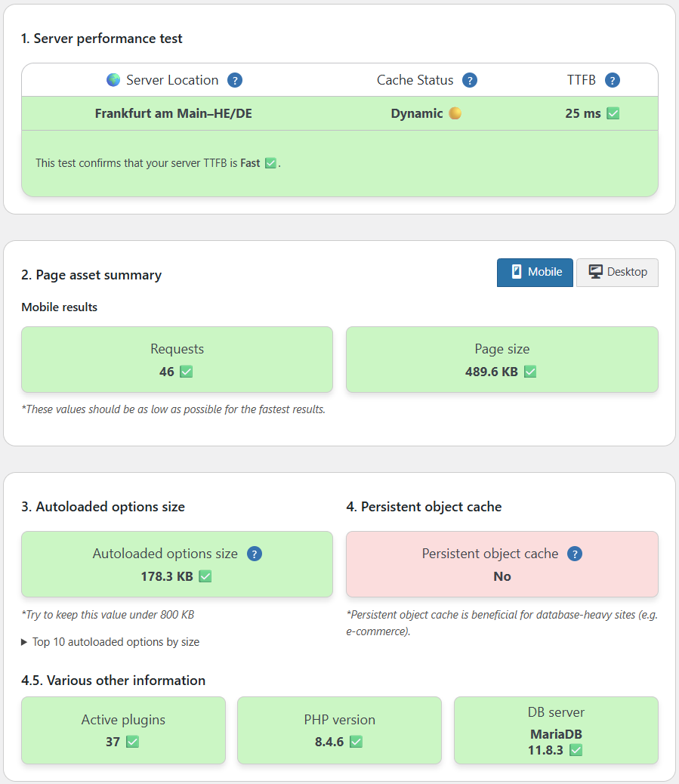Click the checkmark next to MariaDB 11.8.3
Screen dimensions: 679x784
(576, 750)
